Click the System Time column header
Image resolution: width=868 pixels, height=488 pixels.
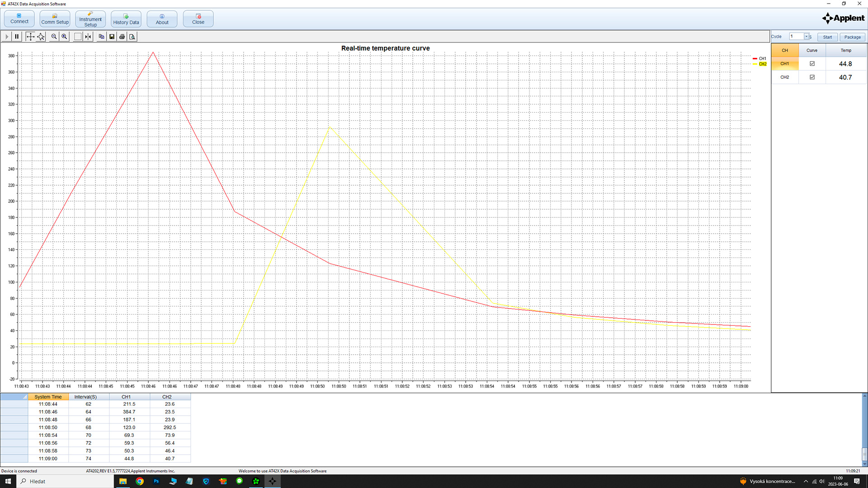(x=48, y=397)
